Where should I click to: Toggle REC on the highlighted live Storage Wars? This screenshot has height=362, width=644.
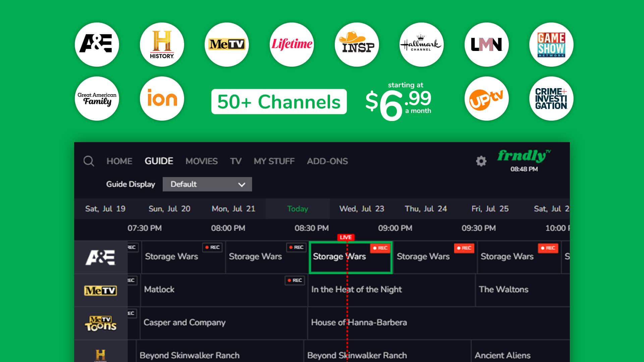(x=380, y=248)
